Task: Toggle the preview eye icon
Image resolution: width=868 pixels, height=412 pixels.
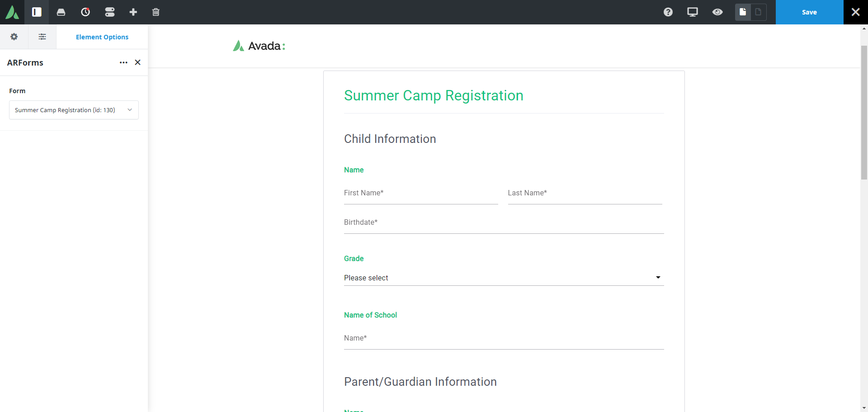Action: pyautogui.click(x=717, y=12)
